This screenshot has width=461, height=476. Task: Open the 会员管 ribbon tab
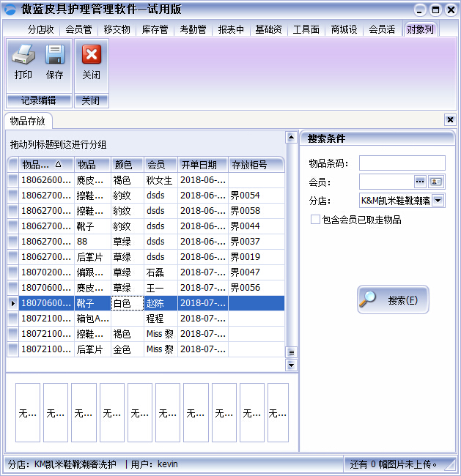[x=78, y=30]
